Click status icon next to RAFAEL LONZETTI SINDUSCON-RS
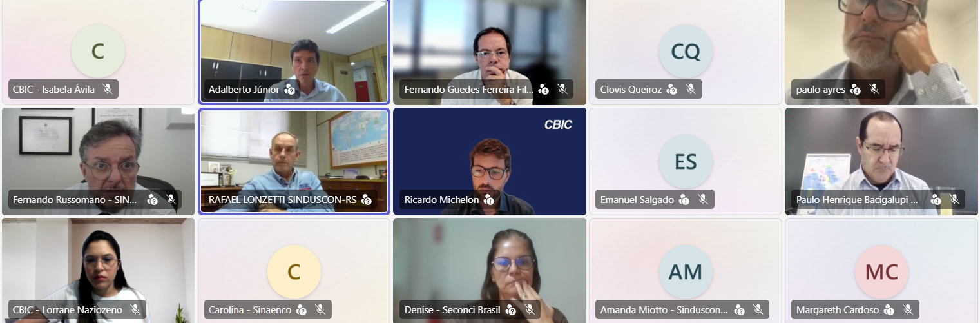 tap(367, 200)
